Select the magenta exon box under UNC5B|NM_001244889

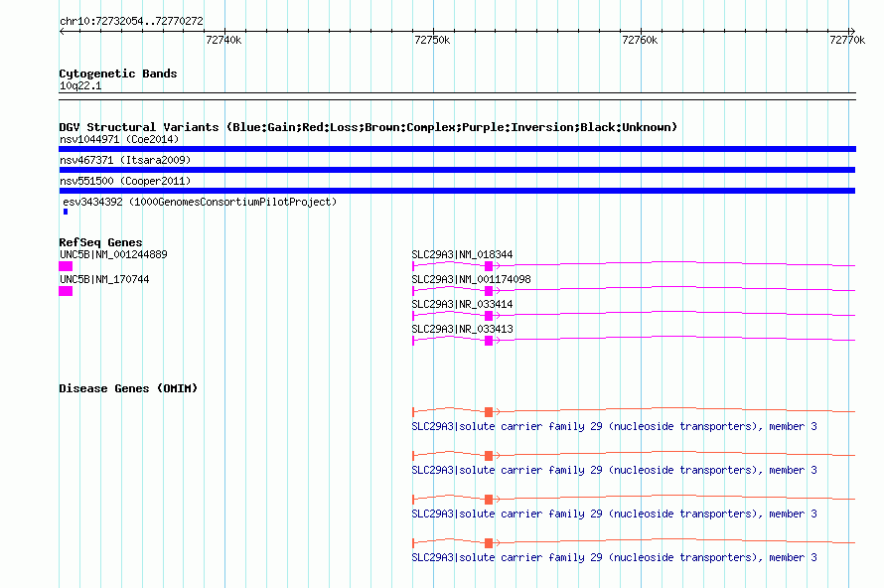click(66, 266)
